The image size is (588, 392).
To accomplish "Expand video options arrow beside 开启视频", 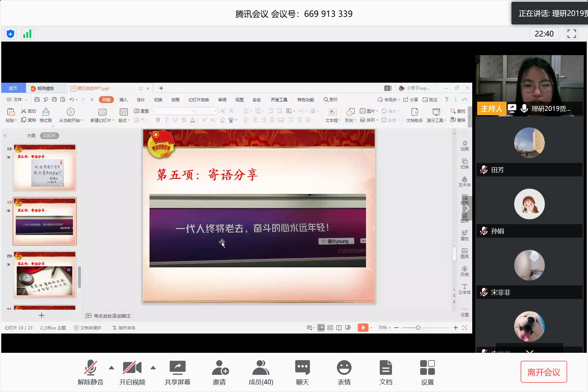I will coord(153,367).
